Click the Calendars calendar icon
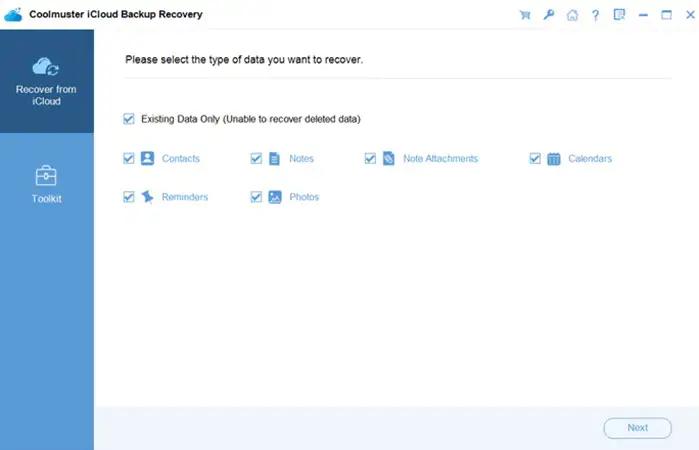 (x=554, y=159)
